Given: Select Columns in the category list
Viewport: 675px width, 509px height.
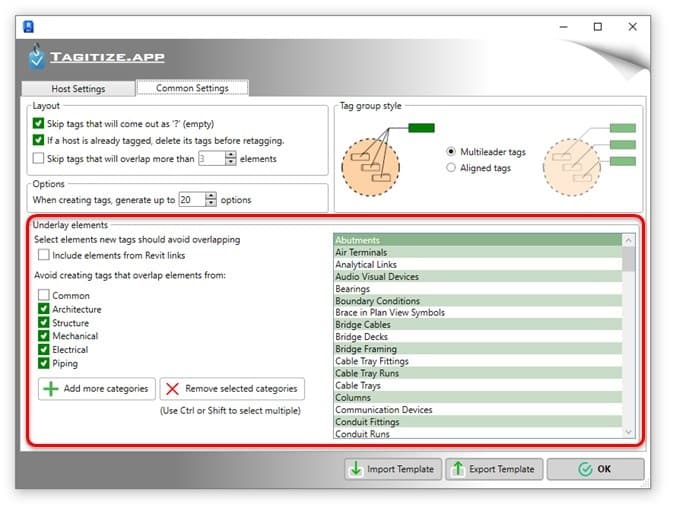Looking at the screenshot, I should [x=478, y=397].
